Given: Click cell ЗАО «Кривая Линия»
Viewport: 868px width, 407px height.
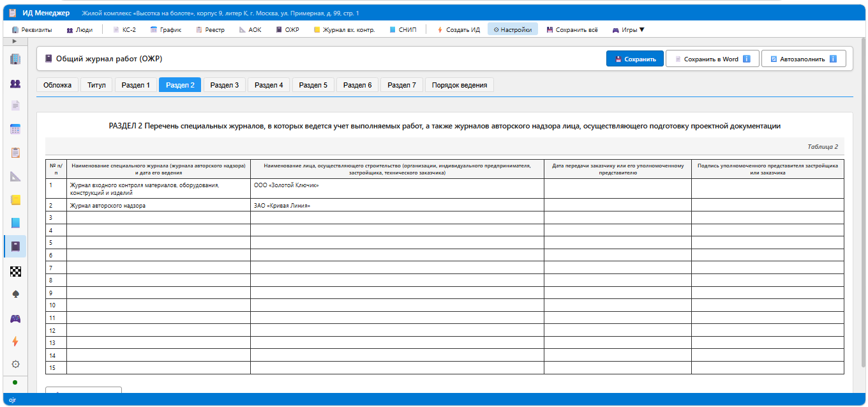Looking at the screenshot, I should [397, 206].
